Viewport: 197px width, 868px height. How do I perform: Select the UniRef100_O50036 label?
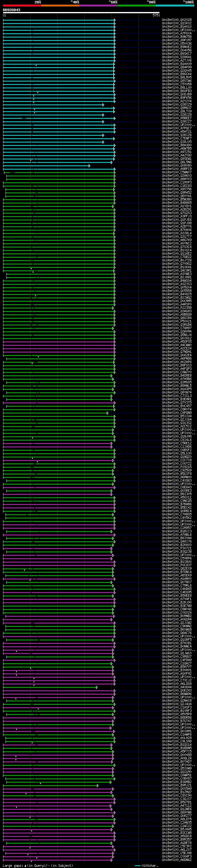coord(177,44)
